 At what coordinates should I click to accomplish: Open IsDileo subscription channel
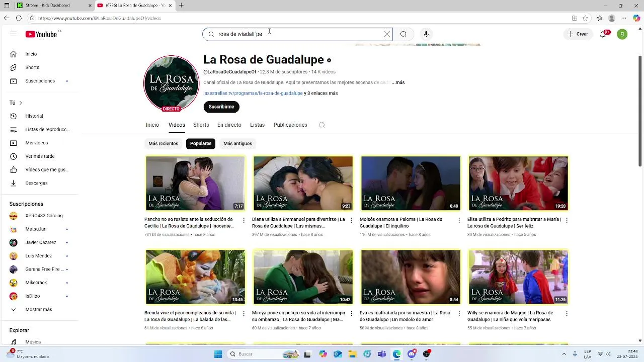point(39,296)
